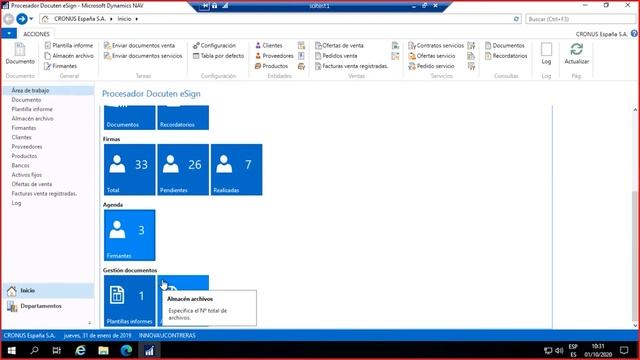Select Plantilla informe in navigation pane
This screenshot has height=360, width=640.
(32, 109)
